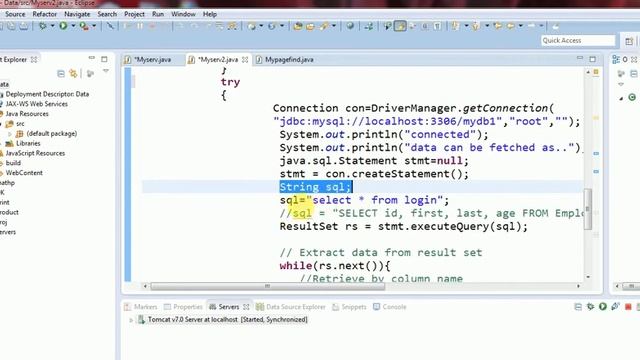Switch to the Console tab

pyautogui.click(x=390, y=307)
